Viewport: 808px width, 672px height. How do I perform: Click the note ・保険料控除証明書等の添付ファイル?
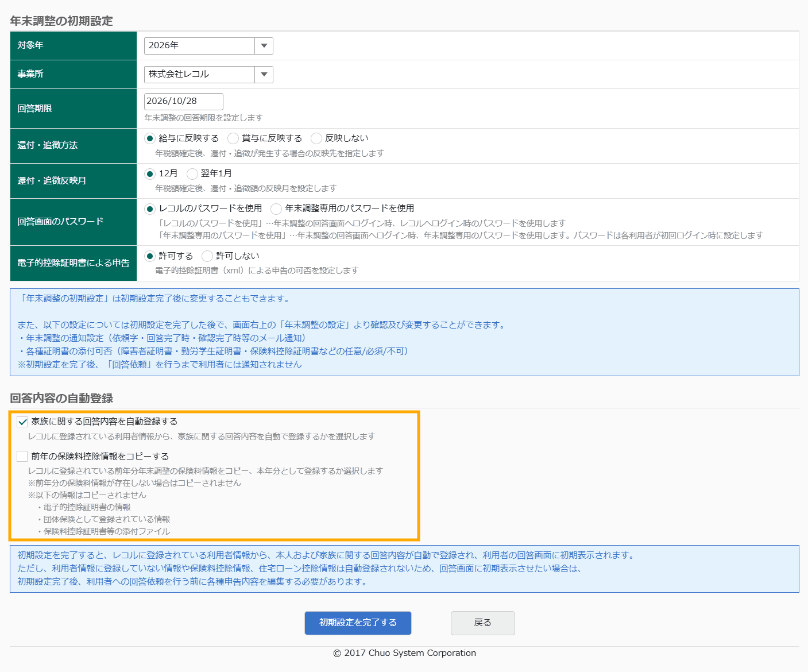(103, 531)
